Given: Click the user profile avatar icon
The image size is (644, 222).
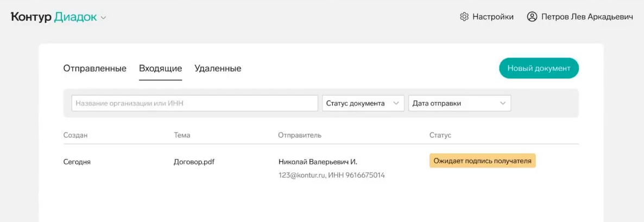Looking at the screenshot, I should [x=532, y=17].
